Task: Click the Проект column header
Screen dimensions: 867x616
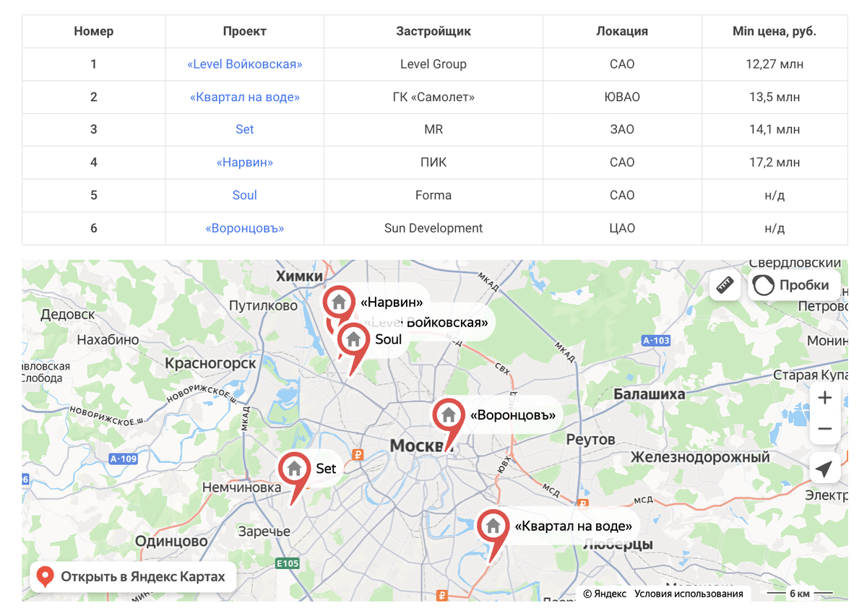Action: click(245, 31)
